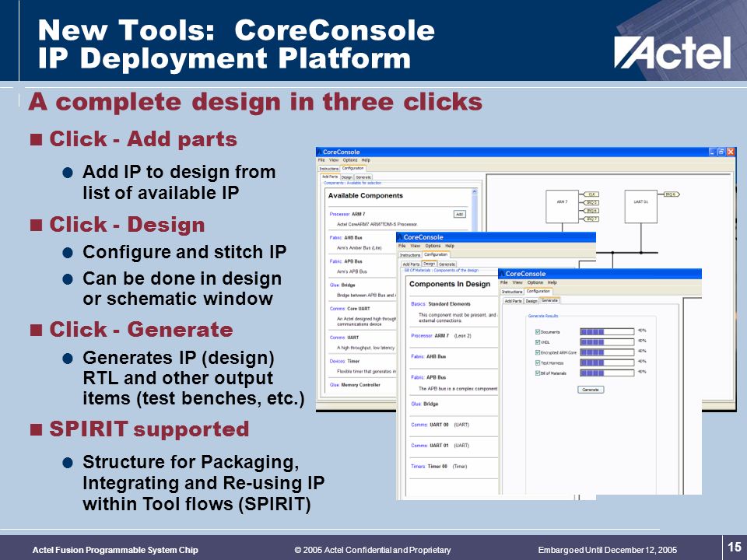Image resolution: width=747 pixels, height=560 pixels.
Task: Select the ARM 7 block in the schematic
Action: tap(562, 206)
